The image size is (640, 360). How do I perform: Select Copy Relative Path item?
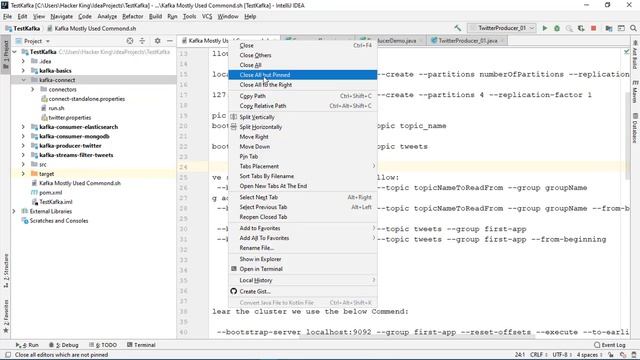point(303,106)
